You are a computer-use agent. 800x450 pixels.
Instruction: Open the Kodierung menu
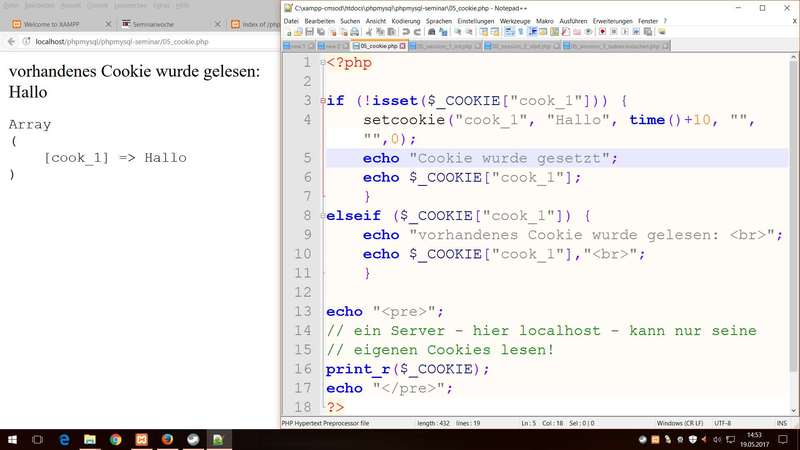[x=406, y=20]
